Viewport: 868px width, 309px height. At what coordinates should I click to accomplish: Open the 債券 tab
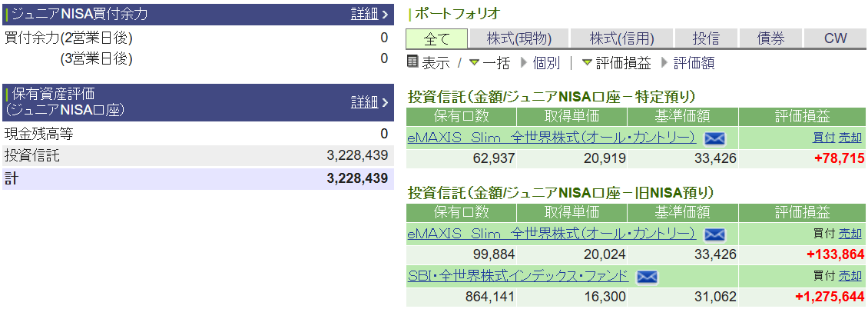770,38
